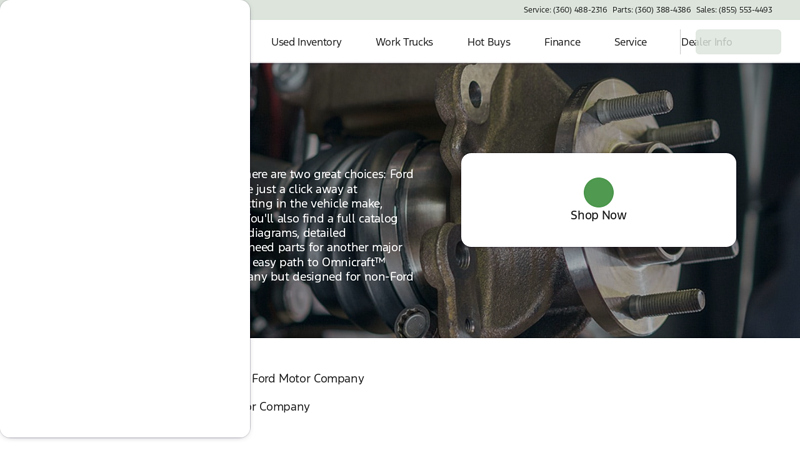Viewport: 800px width, 450px height.
Task: Click the wheel hub parts hero image
Action: click(x=525, y=200)
